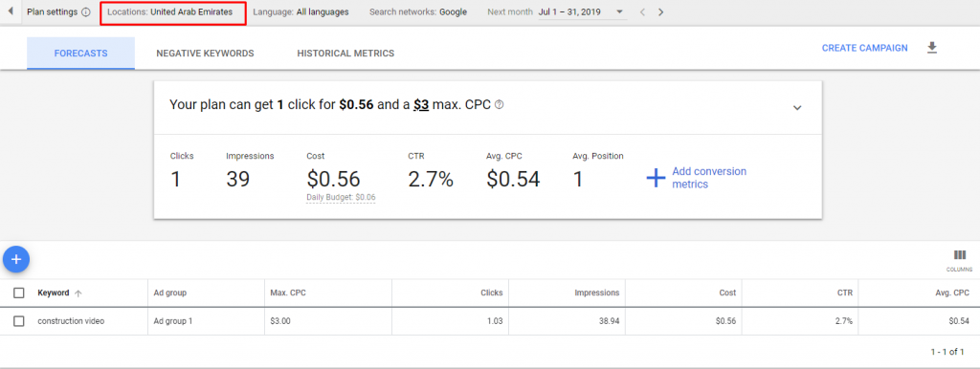Viewport: 980px width, 369px height.
Task: Open the date range dropdown arrow
Action: tap(619, 11)
